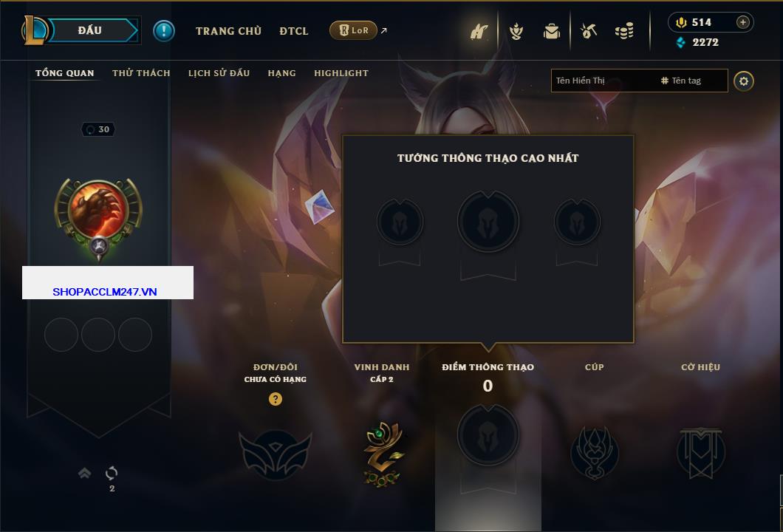Open the Collection icon
The width and height of the screenshot is (783, 532).
coord(516,32)
